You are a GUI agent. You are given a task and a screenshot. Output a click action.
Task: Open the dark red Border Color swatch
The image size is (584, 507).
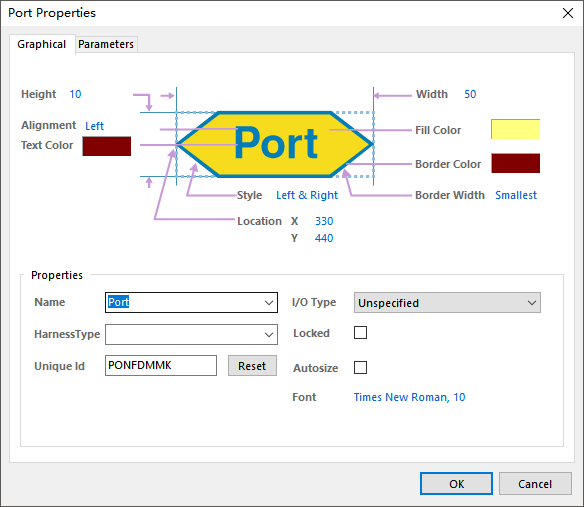(515, 163)
